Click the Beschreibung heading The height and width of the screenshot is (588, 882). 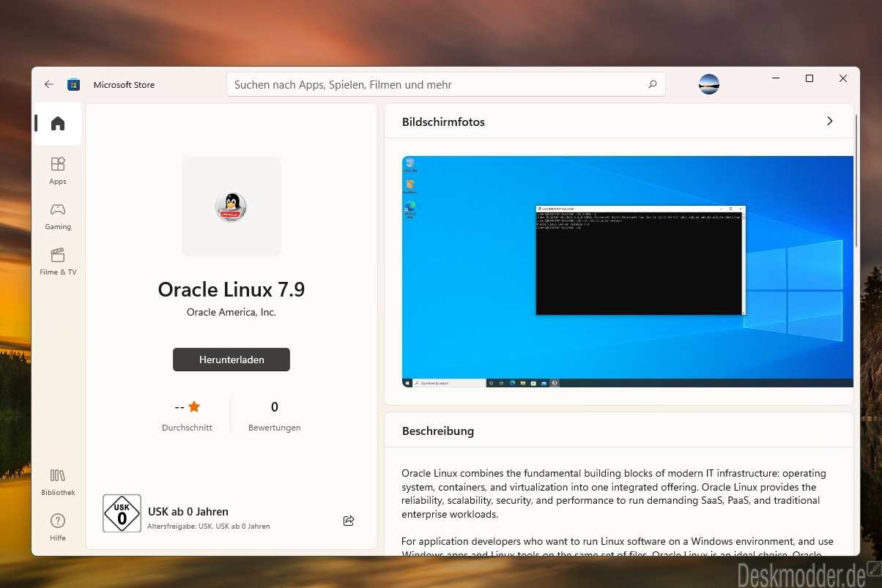click(x=438, y=431)
